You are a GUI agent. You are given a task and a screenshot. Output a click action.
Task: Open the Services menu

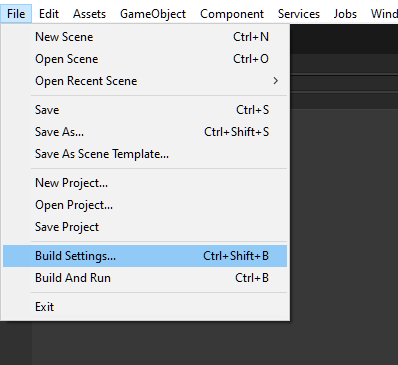299,14
